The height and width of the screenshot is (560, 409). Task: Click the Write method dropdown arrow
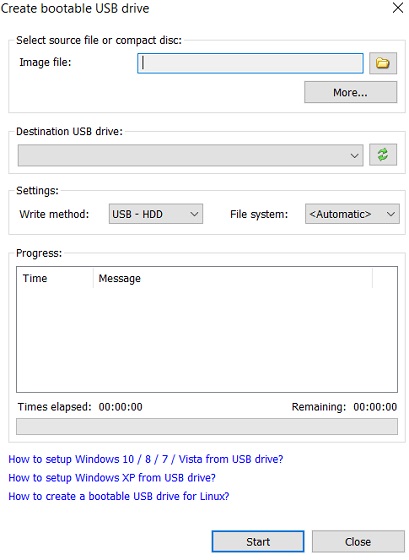pyautogui.click(x=194, y=214)
